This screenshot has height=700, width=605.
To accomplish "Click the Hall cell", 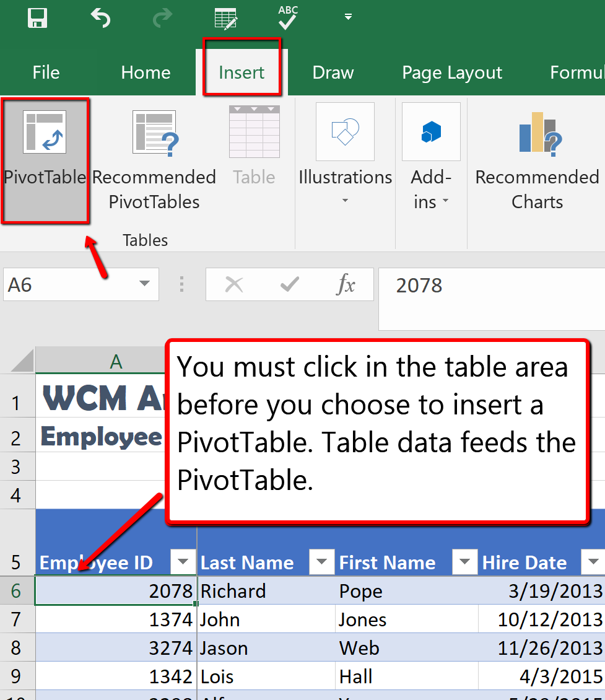I will (406, 676).
